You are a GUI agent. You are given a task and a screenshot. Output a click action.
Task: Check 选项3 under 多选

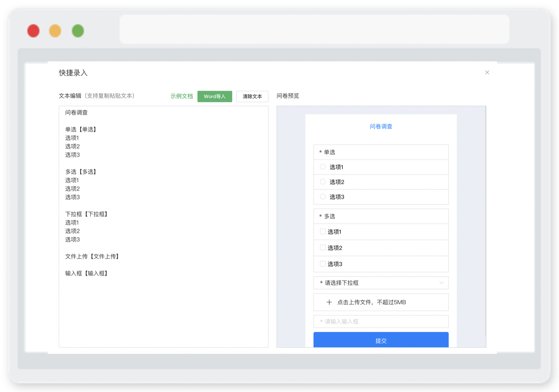322,263
